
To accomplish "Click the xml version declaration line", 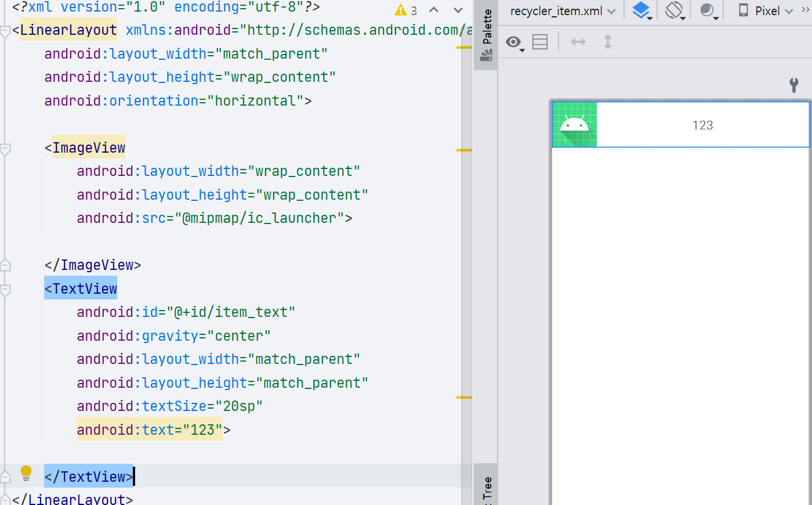I will [166, 7].
